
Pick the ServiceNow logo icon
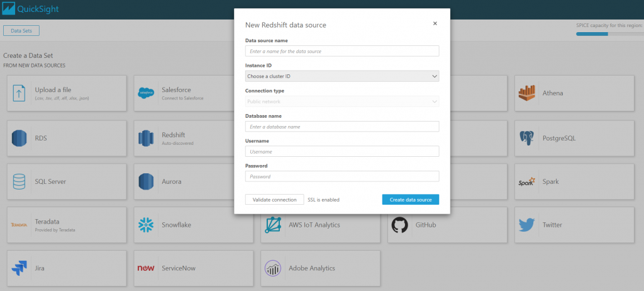pos(146,268)
